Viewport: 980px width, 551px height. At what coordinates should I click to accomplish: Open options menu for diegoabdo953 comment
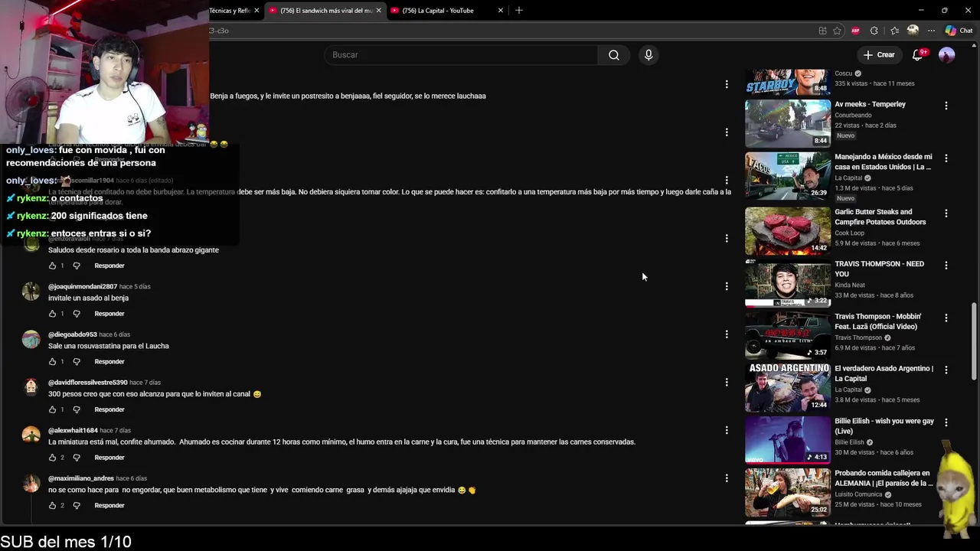click(x=727, y=334)
